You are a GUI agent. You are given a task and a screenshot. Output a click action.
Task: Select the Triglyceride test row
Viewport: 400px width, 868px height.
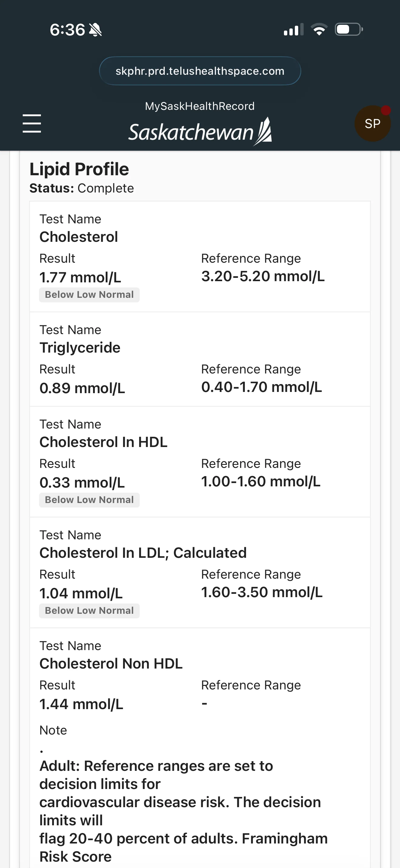[x=200, y=359]
